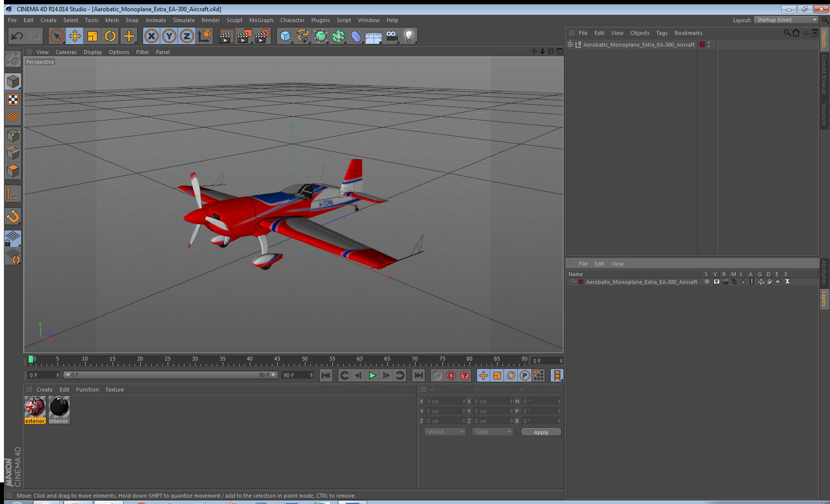Switch to Edges mode
830x504 pixels.
[x=13, y=153]
